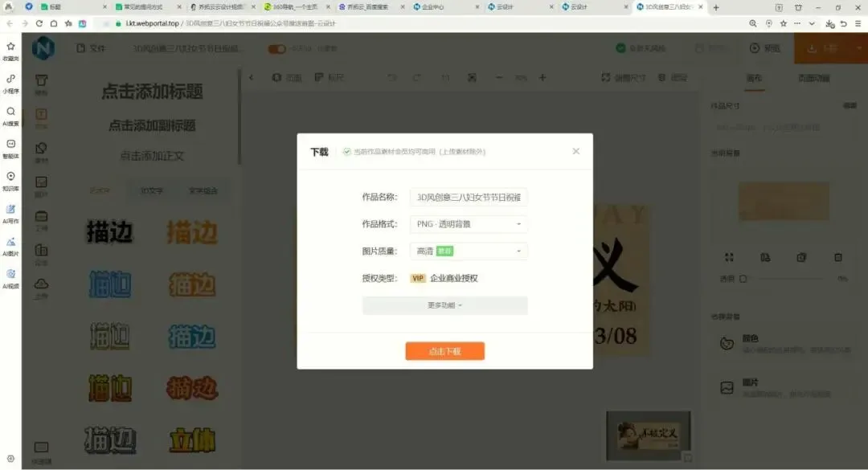This screenshot has width=868, height=470.
Task: Open the 图片质量 高清 dropdown
Action: (469, 251)
